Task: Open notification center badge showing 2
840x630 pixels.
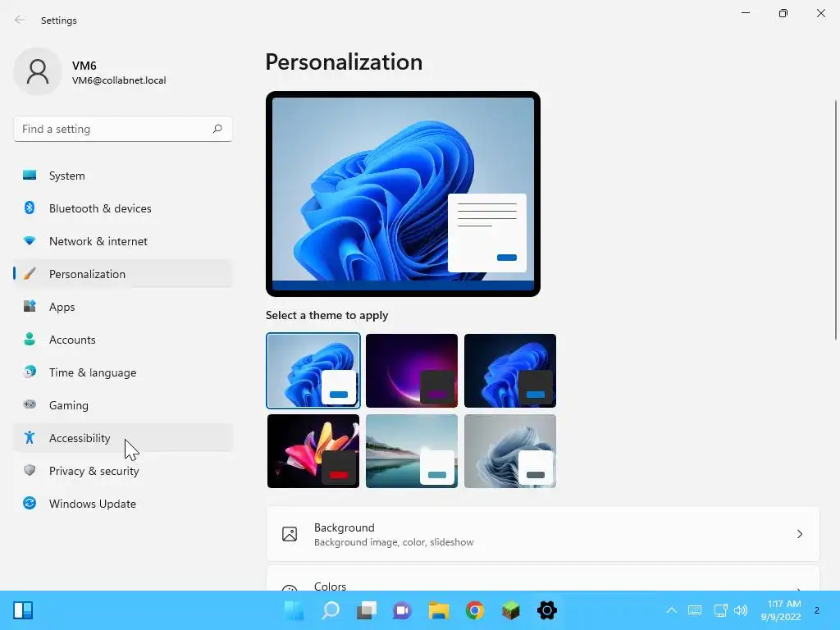Action: click(x=817, y=610)
